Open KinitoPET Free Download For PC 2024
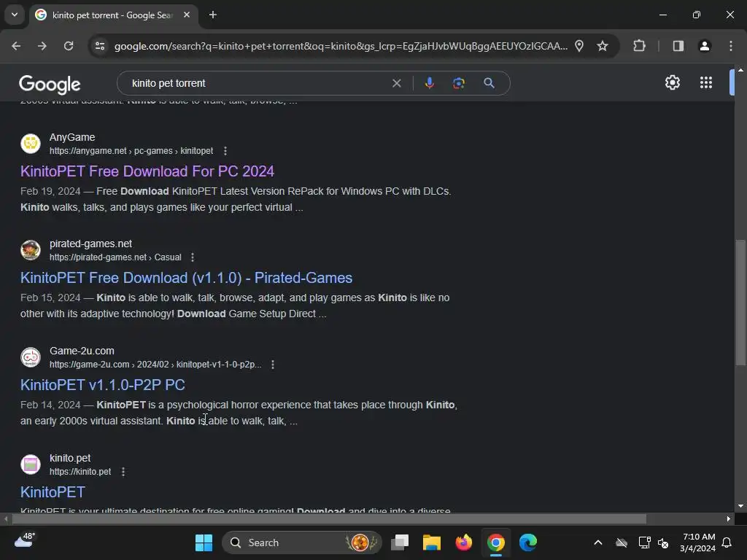The height and width of the screenshot is (560, 747). click(147, 171)
